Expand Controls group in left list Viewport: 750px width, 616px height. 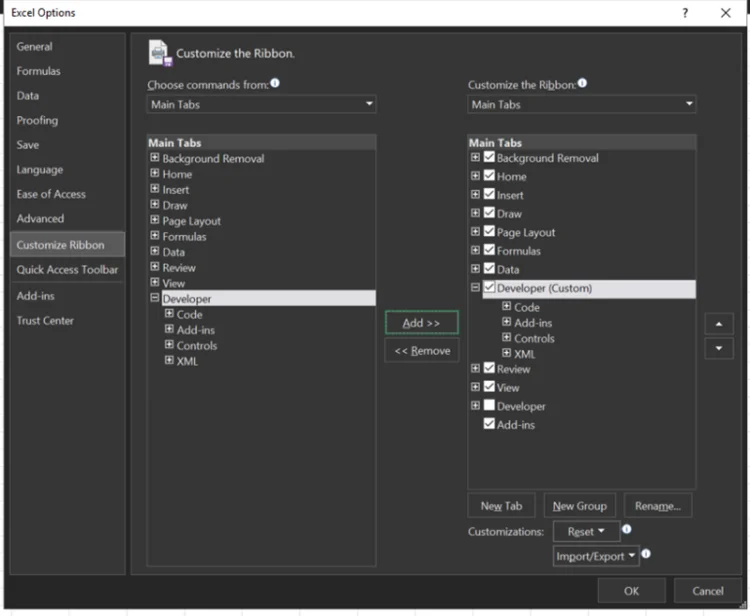[x=169, y=344]
